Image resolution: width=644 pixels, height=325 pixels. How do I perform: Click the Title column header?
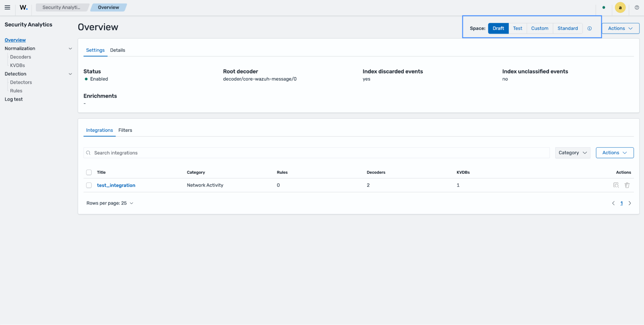(x=101, y=172)
